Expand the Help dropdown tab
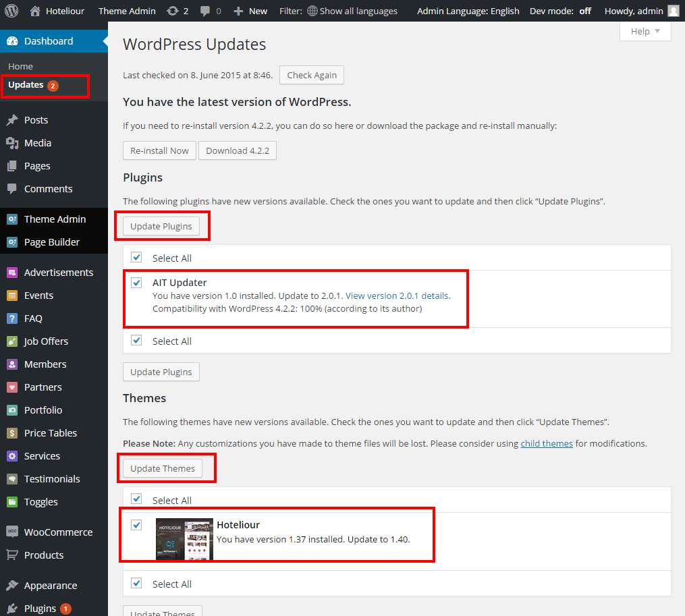This screenshot has width=685, height=616. pyautogui.click(x=645, y=32)
